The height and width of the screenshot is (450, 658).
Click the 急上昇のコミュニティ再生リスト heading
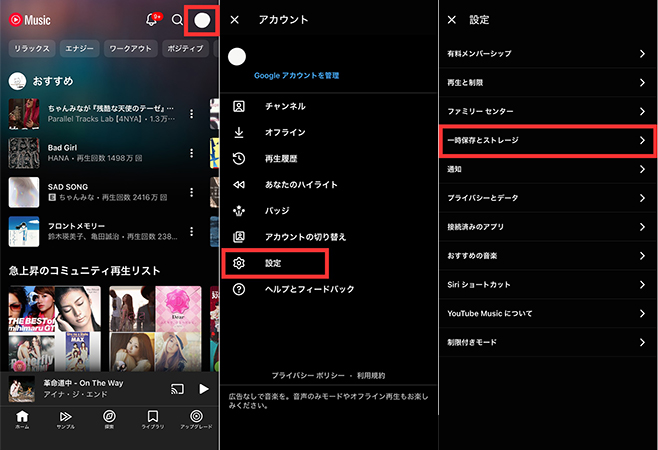pos(84,271)
